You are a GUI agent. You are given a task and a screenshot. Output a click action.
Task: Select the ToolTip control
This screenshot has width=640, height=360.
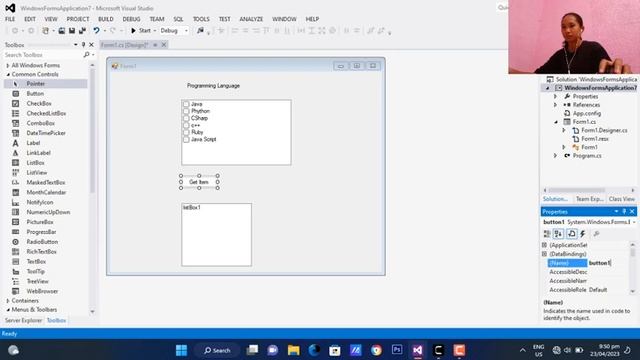36,271
